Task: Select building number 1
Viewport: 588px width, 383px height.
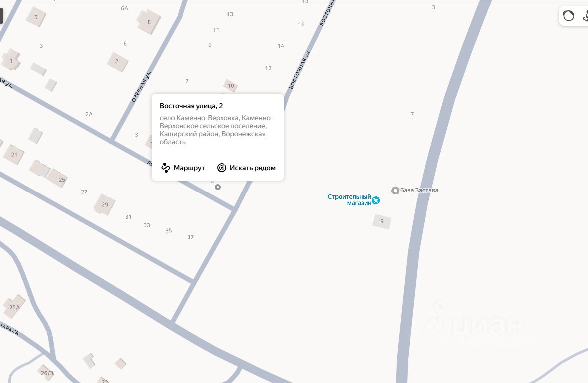Action: pos(11,60)
